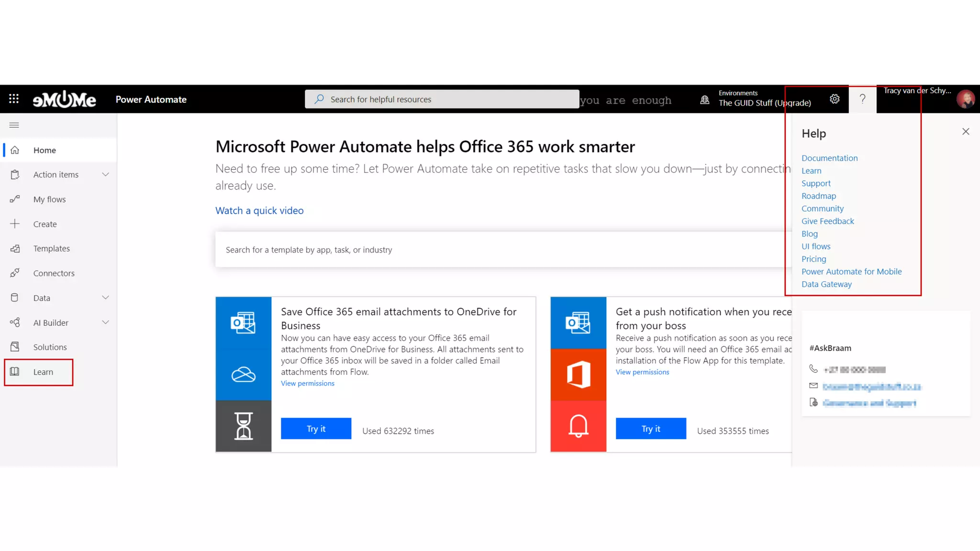Click the Connectors icon in sidebar

tap(15, 273)
